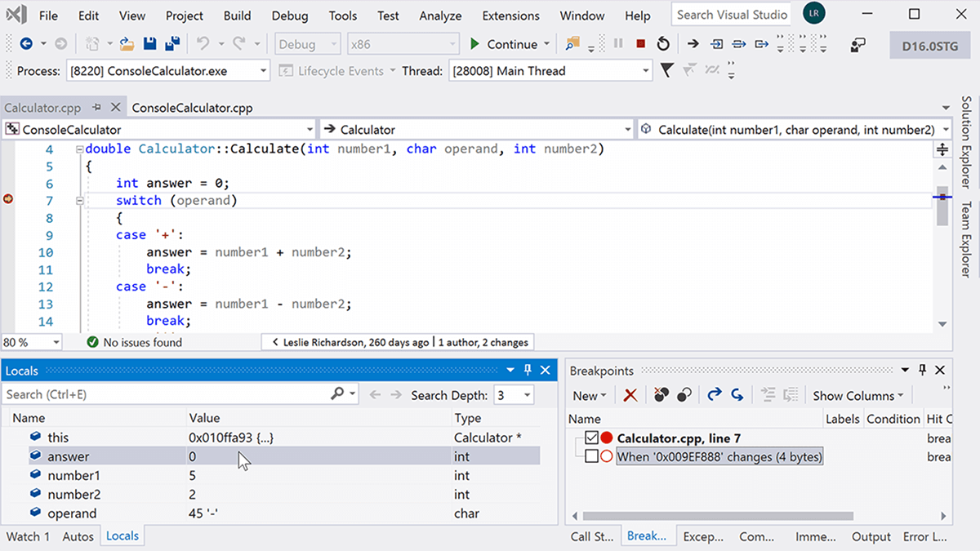Click the Delete All Breakpoints icon
980x551 pixels.
point(661,395)
